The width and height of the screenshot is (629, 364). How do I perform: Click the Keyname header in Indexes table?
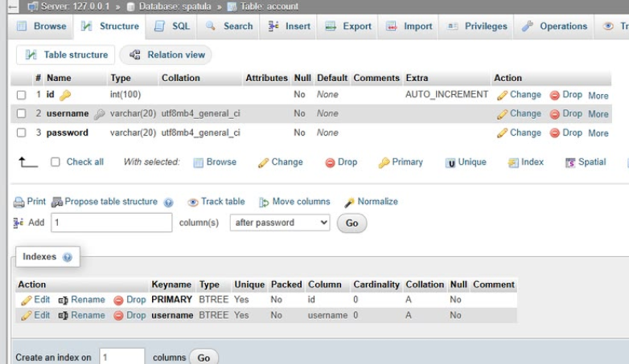(x=171, y=284)
